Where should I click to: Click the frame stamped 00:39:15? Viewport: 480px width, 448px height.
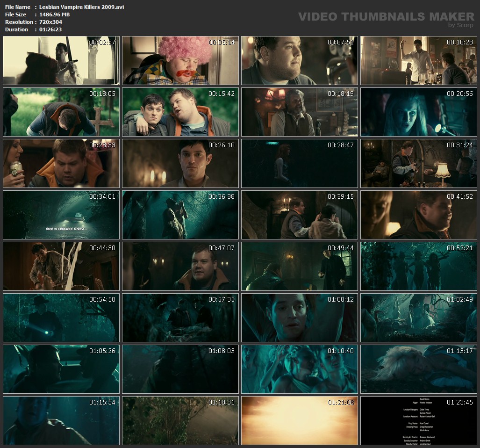pyautogui.click(x=300, y=215)
